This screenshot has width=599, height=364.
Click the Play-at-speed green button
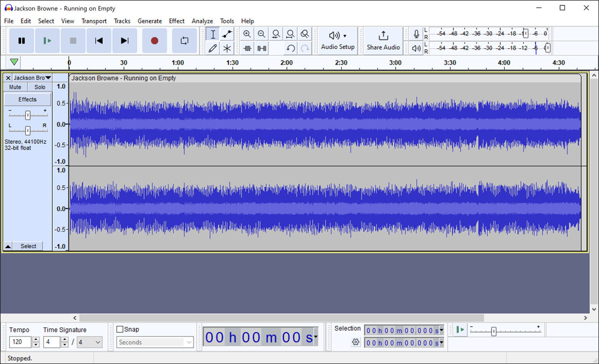(460, 330)
